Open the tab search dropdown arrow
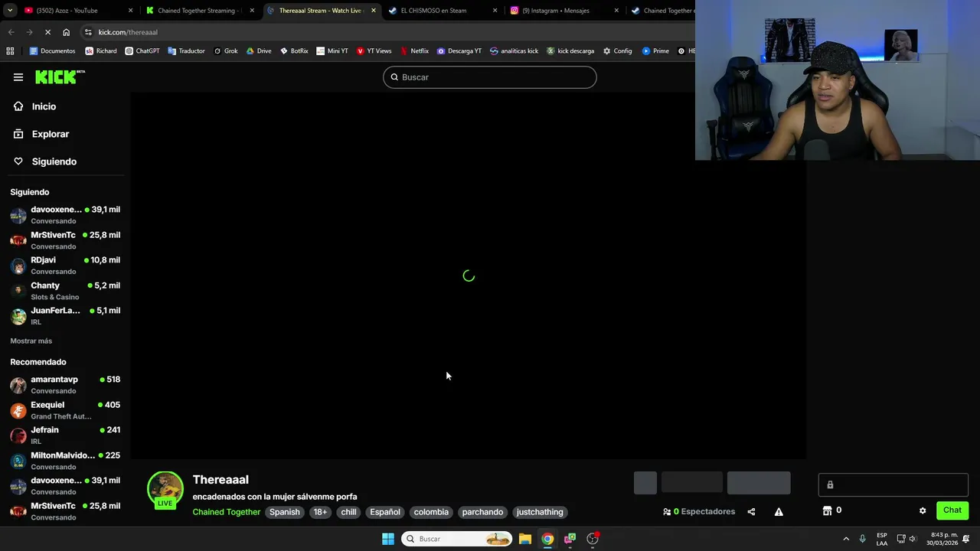This screenshot has height=551, width=980. [x=10, y=11]
